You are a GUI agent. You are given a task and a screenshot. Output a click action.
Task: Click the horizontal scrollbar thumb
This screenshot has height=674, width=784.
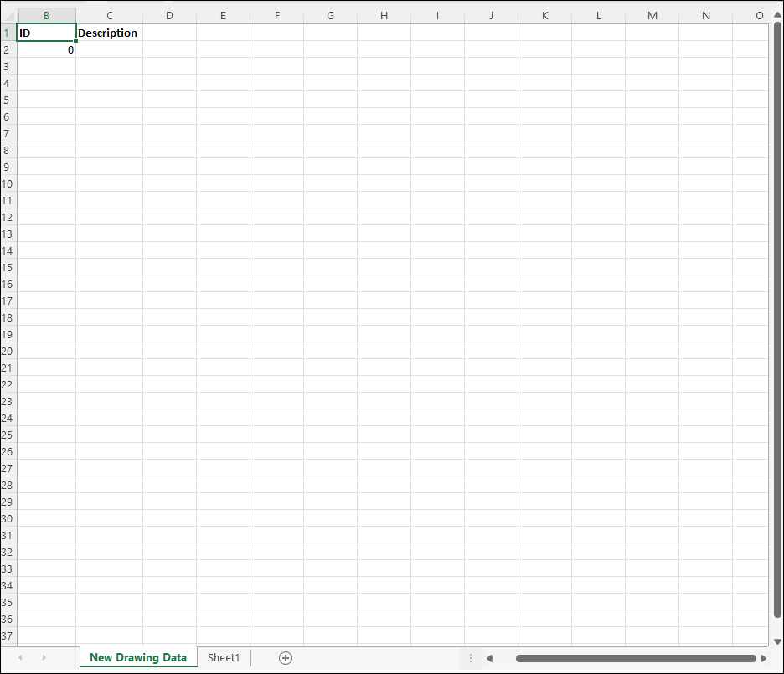[x=635, y=658]
